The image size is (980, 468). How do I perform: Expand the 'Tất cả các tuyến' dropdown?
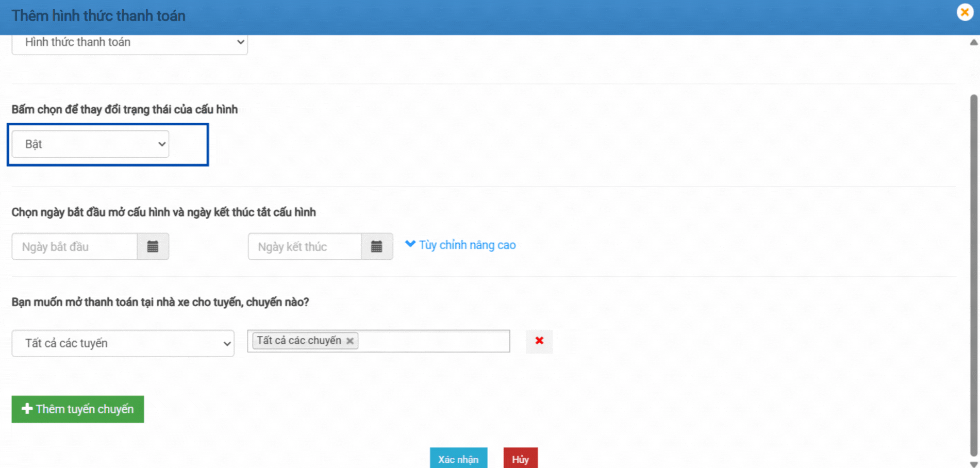click(123, 343)
